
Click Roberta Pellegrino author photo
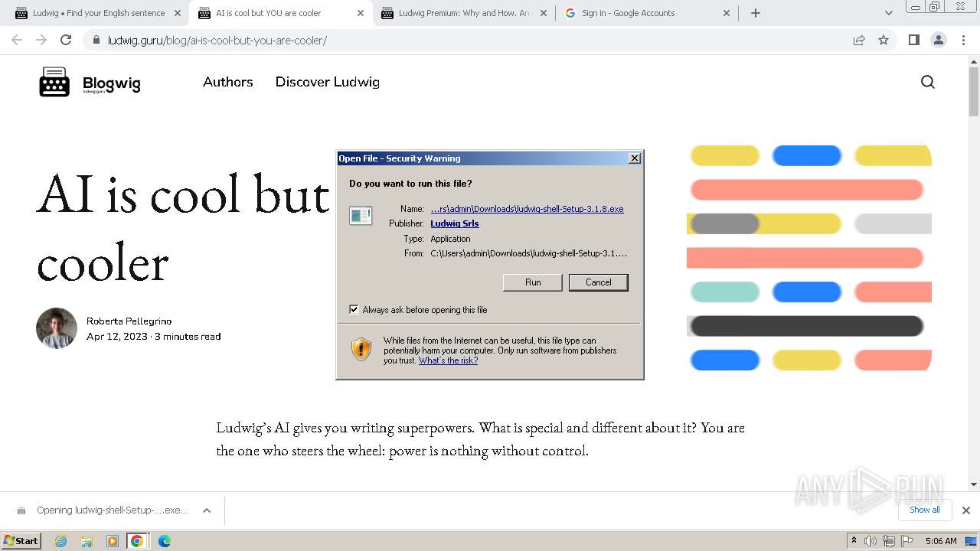[x=57, y=328]
